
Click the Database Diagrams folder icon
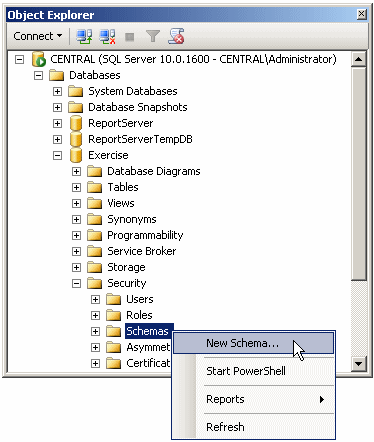(x=94, y=171)
